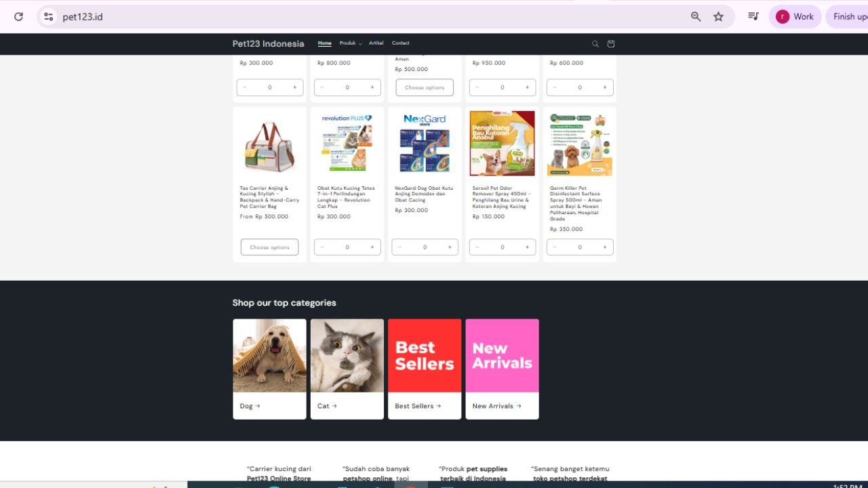Open the Work profile avatar
The height and width of the screenshot is (488, 868).
(795, 17)
